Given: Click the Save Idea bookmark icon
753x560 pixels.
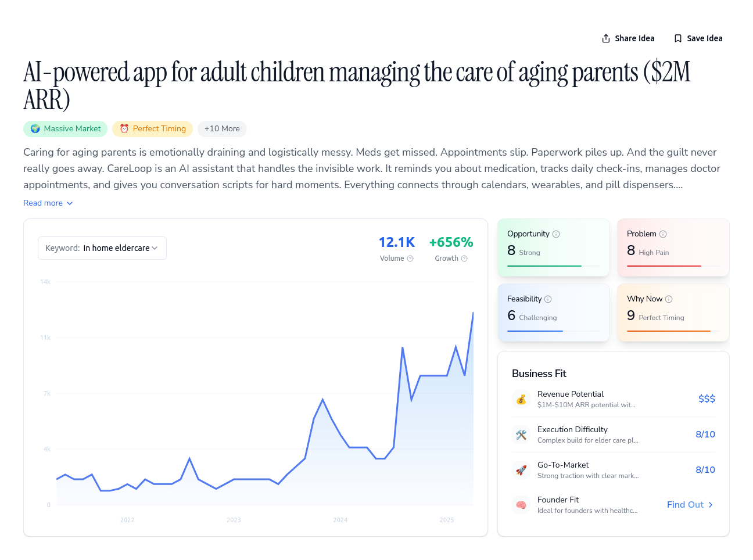Looking at the screenshot, I should [x=677, y=38].
